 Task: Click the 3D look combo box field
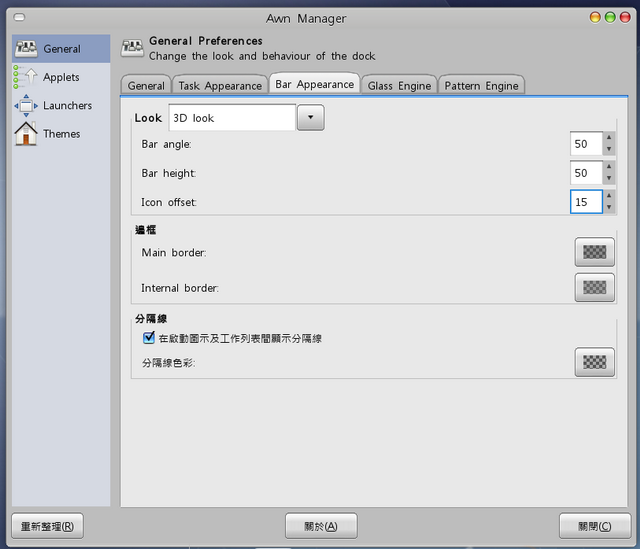pos(232,118)
